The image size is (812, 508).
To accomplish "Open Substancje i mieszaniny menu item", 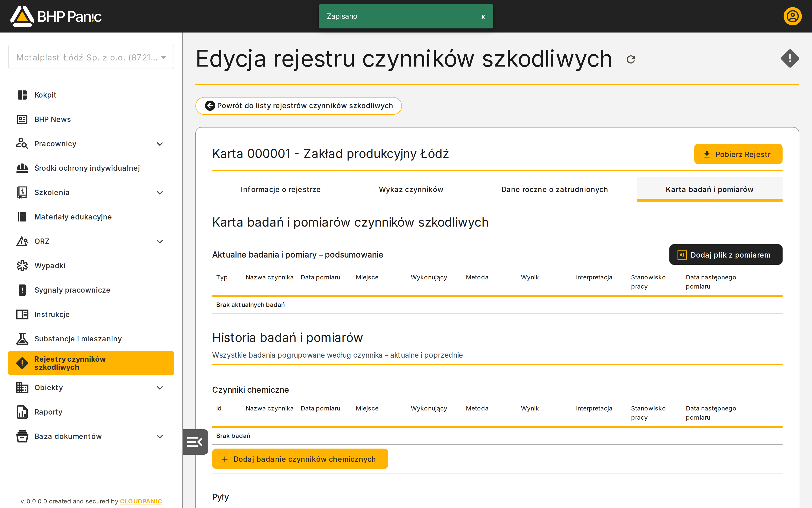I will coord(91,339).
